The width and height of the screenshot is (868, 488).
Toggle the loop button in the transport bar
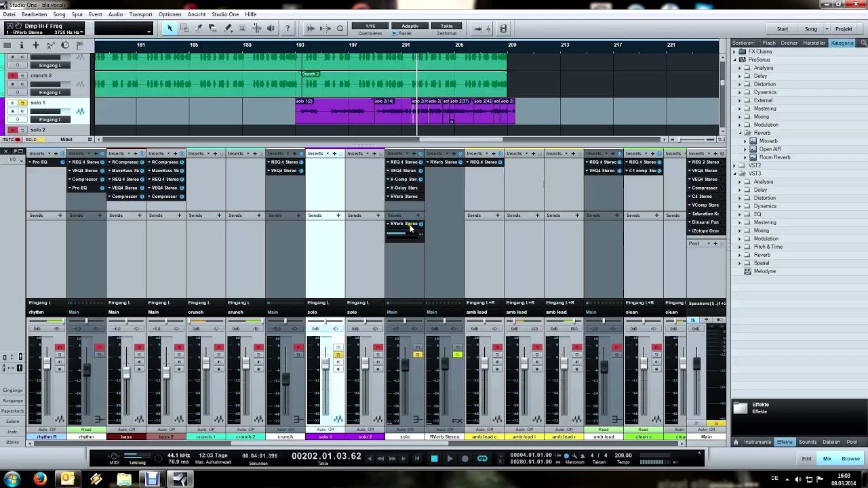pyautogui.click(x=482, y=459)
